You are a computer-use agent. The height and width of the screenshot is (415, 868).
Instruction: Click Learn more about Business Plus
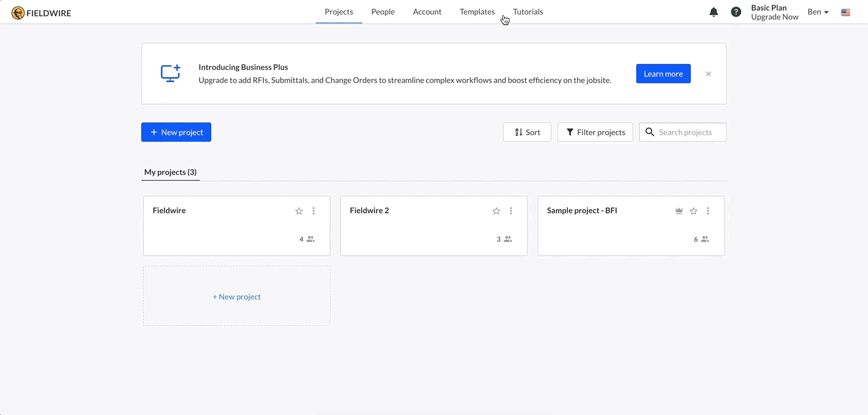tap(663, 74)
